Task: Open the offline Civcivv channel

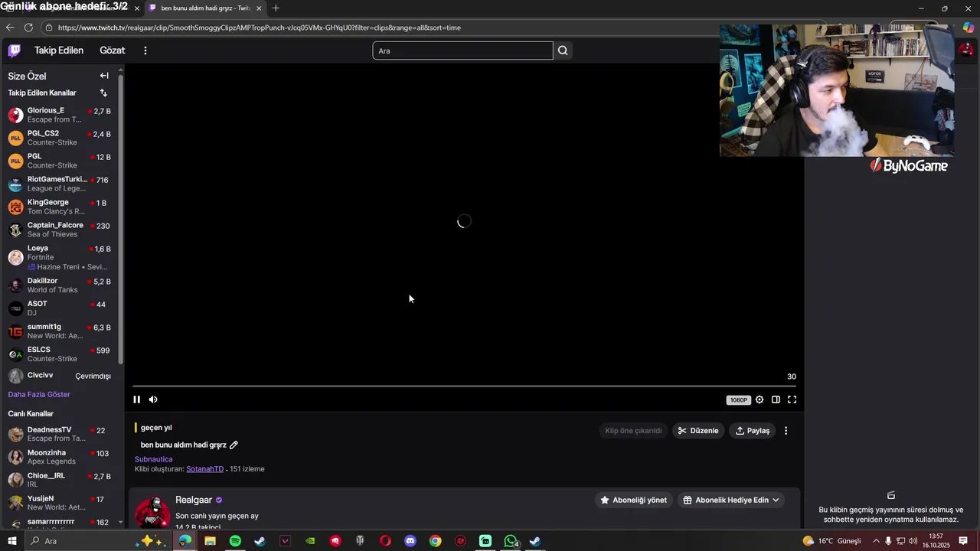Action: pyautogui.click(x=60, y=376)
